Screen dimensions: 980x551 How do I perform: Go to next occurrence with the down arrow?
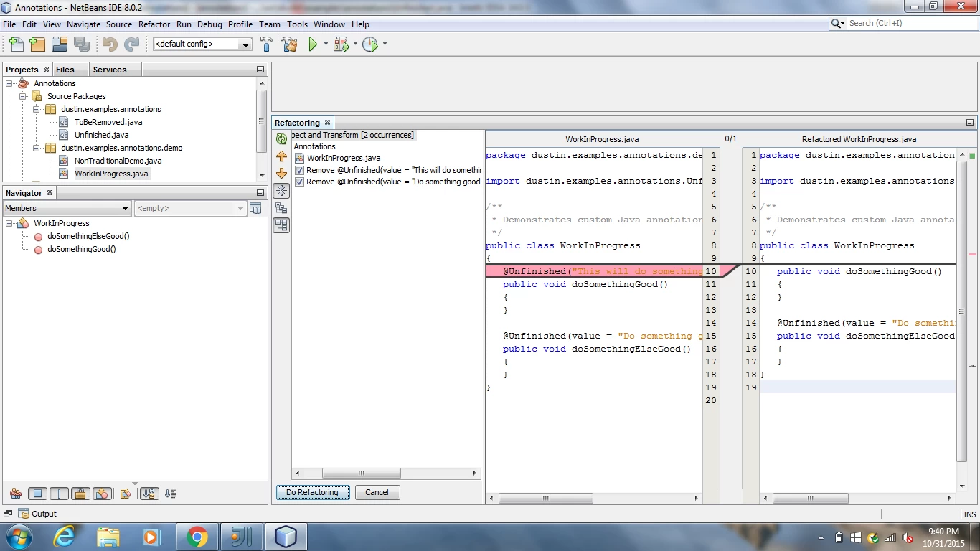point(281,173)
